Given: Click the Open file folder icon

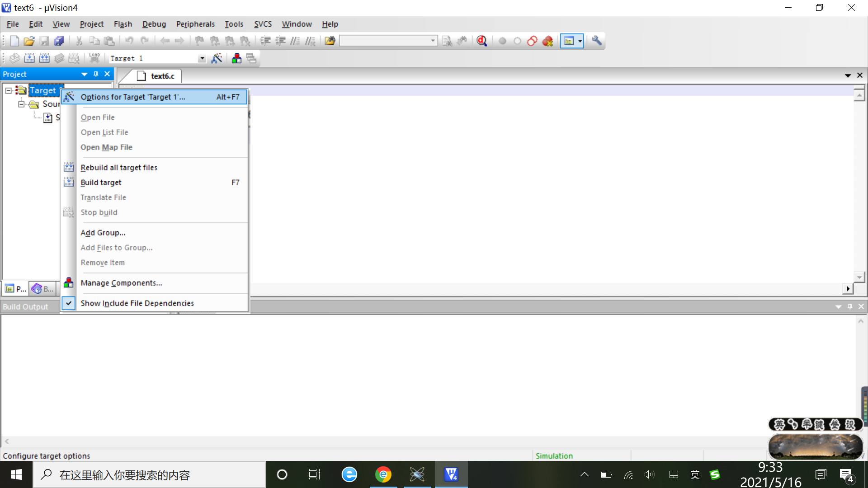Looking at the screenshot, I should tap(29, 41).
